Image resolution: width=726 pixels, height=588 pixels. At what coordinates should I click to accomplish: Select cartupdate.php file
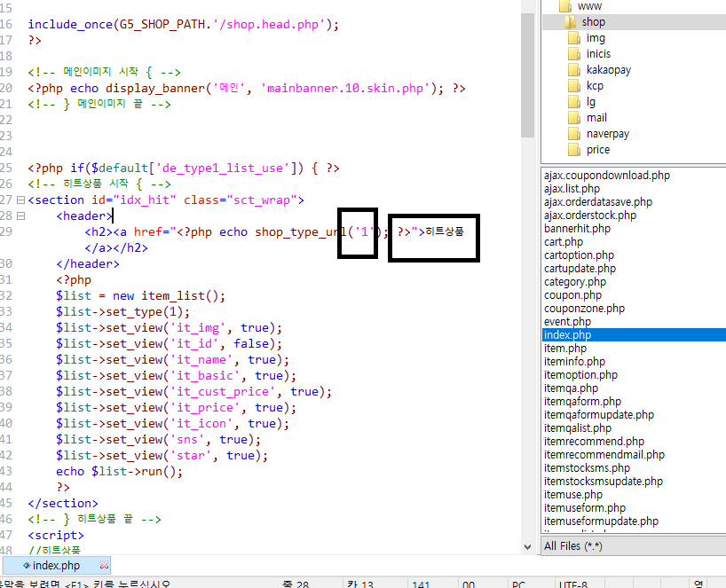coord(580,269)
